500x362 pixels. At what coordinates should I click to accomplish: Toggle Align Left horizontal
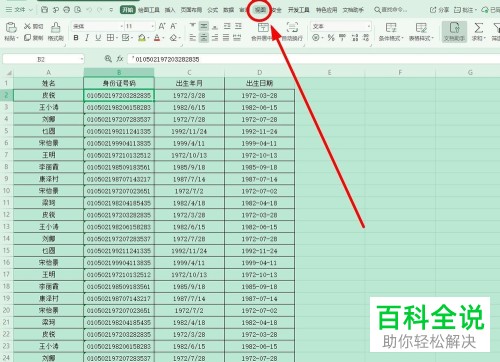(192, 38)
